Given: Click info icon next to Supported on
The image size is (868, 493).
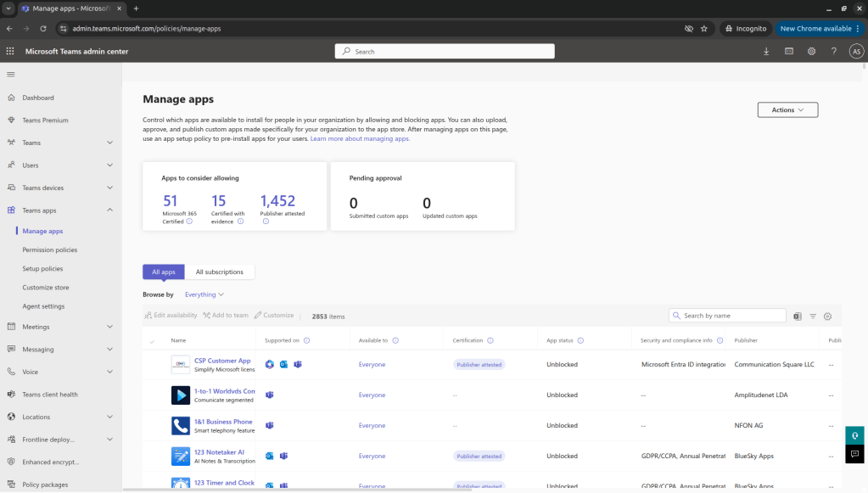Looking at the screenshot, I should (306, 341).
